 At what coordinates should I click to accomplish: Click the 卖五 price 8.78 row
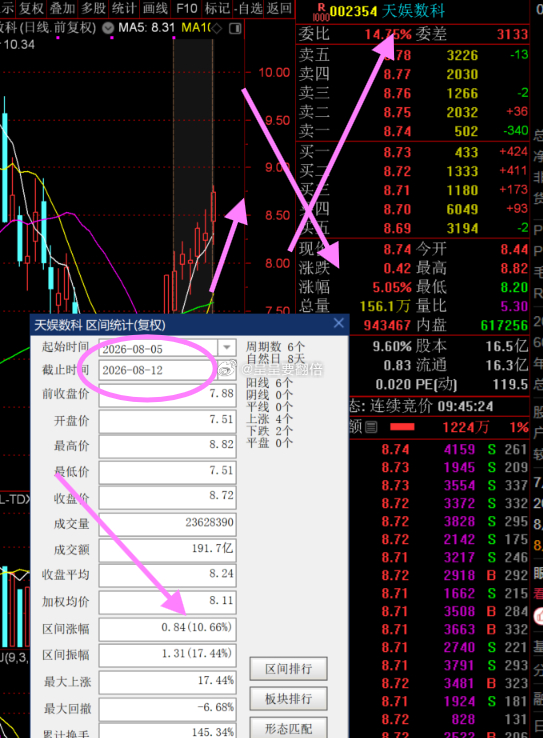tap(413, 55)
